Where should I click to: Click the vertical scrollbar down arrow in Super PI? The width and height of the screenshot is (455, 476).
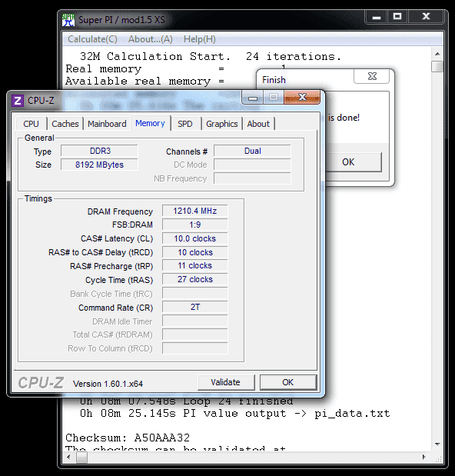(437, 444)
